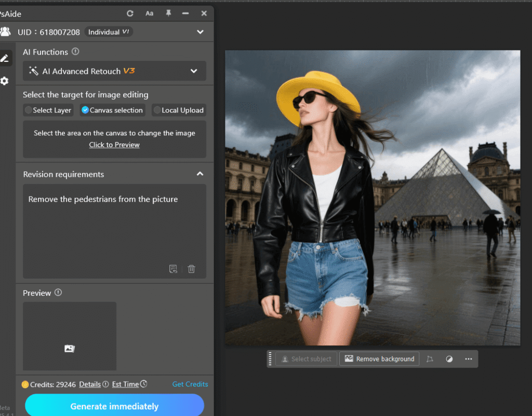Expand the AI Advanced Retouch V3 dropdown
The image size is (532, 416).
point(194,71)
